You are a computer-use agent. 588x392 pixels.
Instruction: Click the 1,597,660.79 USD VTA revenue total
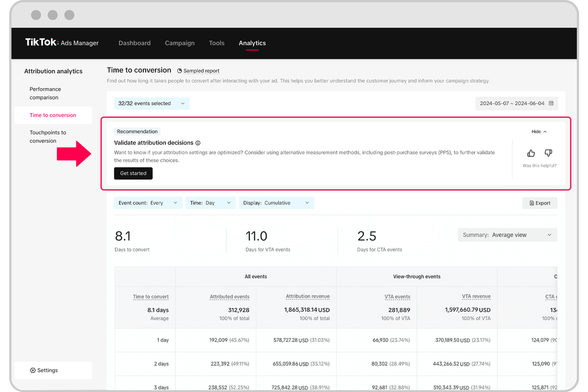(x=468, y=310)
